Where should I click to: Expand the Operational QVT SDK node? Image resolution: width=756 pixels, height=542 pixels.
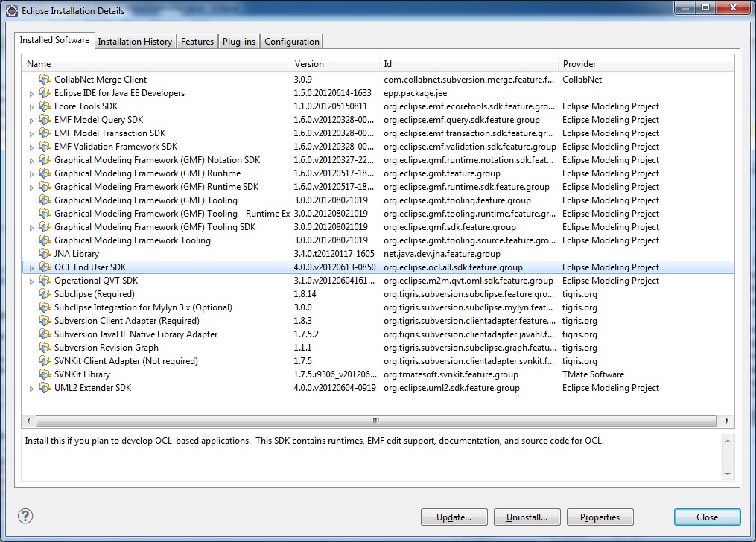(31, 282)
